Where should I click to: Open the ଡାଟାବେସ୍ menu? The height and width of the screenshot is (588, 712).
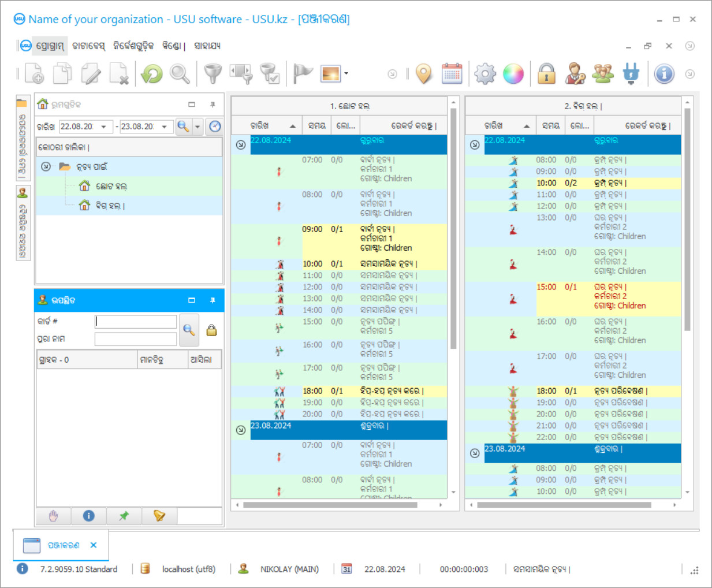(x=88, y=46)
